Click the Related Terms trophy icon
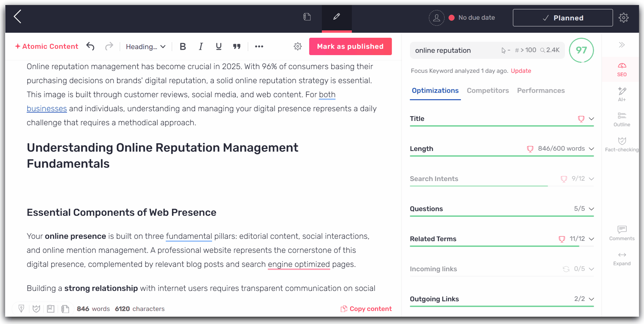The width and height of the screenshot is (644, 324). click(562, 239)
